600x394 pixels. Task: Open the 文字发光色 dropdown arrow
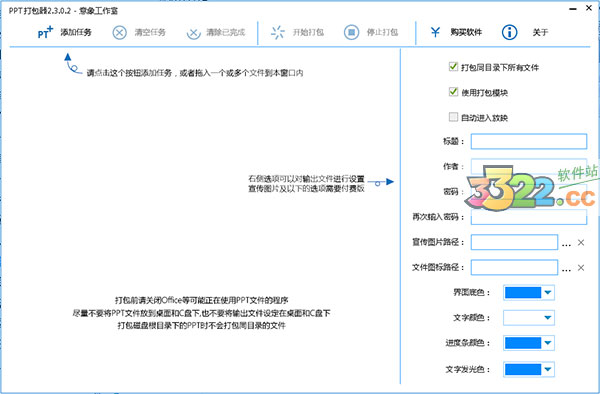[x=548, y=370]
